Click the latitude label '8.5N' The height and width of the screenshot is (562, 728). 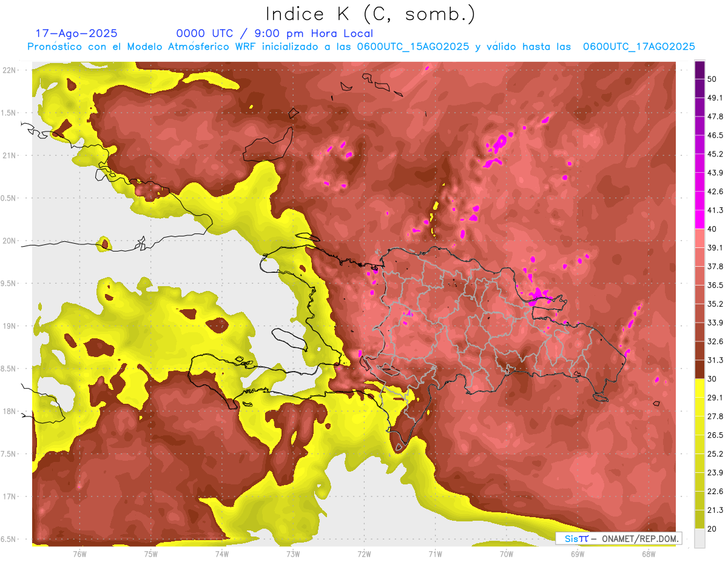(x=8, y=369)
